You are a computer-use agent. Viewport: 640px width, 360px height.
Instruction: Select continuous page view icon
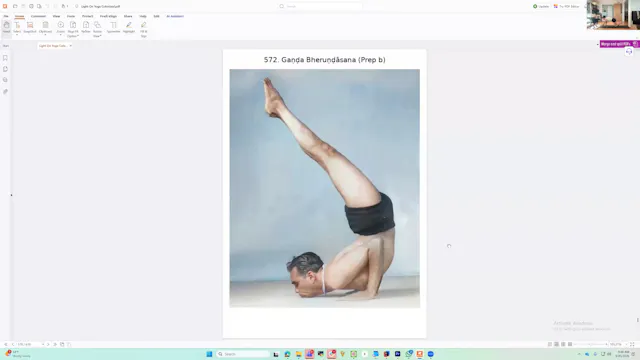pyautogui.click(x=556, y=344)
